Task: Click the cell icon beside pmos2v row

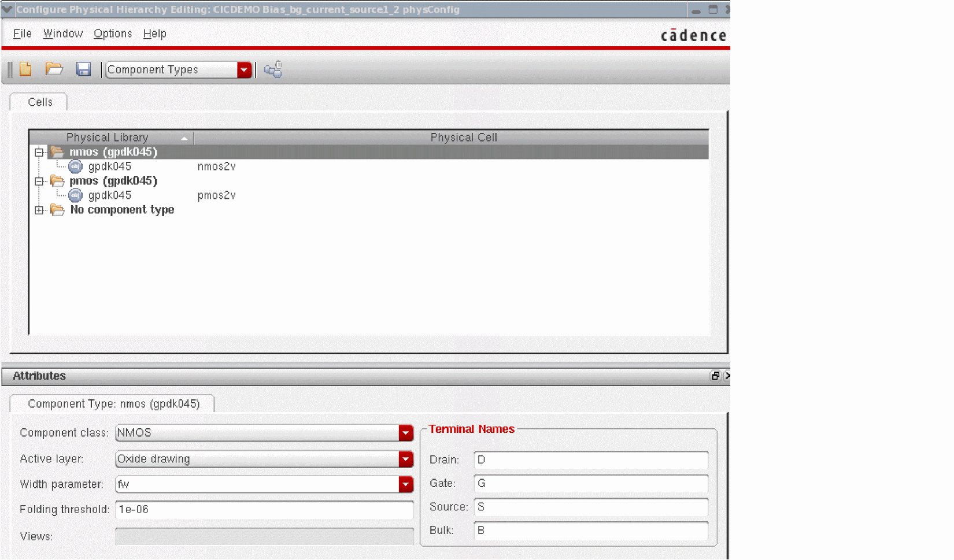Action: point(75,195)
